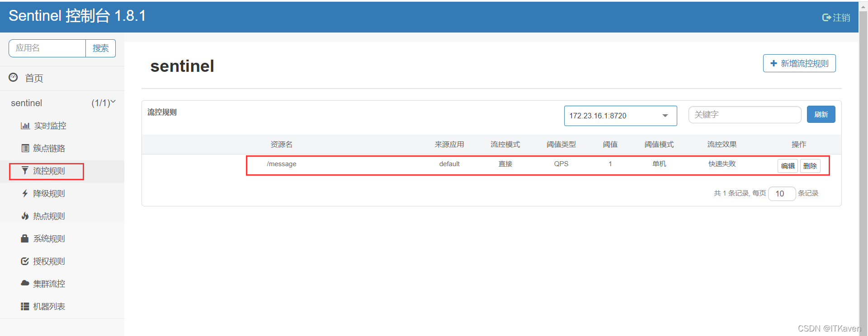Click the cluster link list icon

tap(25, 148)
